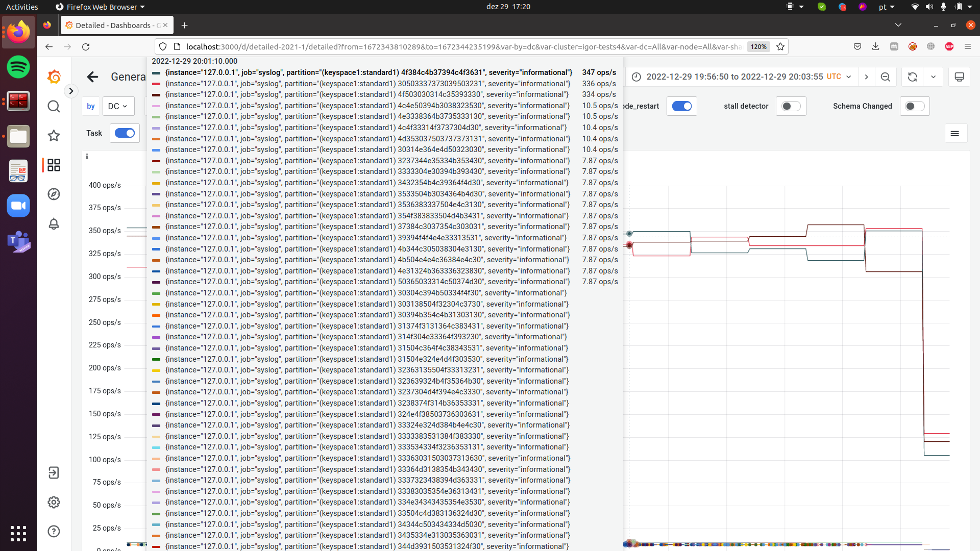The height and width of the screenshot is (551, 980).
Task: Disable the Task annotation toggle
Action: point(125,133)
